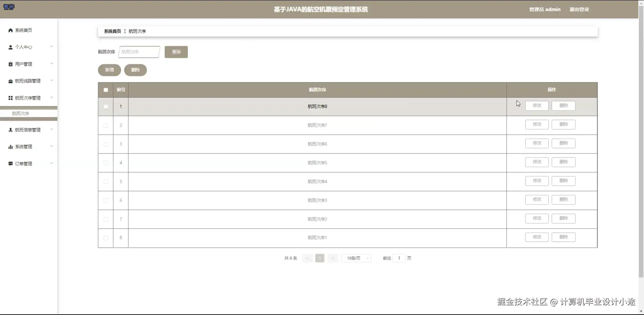
Task: Open the 订单管理 sidebar menu
Action: coord(29,164)
